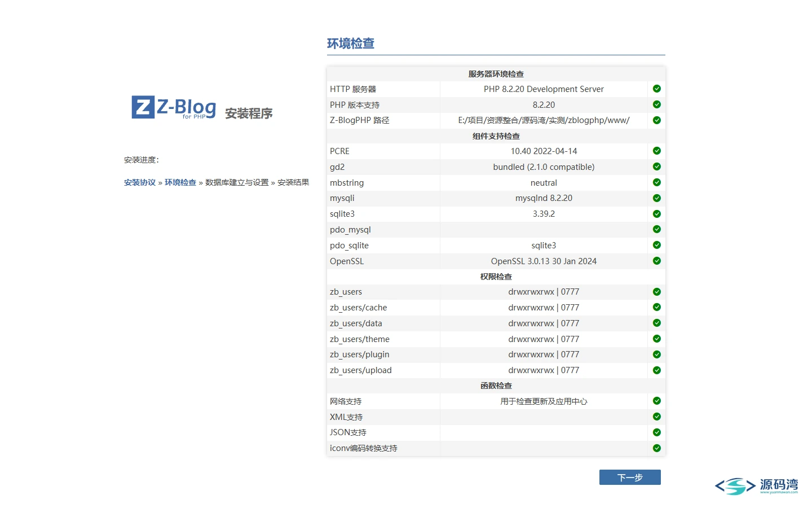Screen dimensions: 812x508
Task: Select the 3.39.2 sqlite3 version value
Action: pos(544,214)
